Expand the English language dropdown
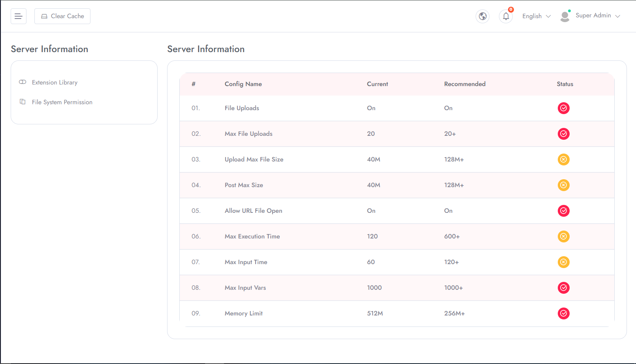636x364 pixels. [536, 16]
